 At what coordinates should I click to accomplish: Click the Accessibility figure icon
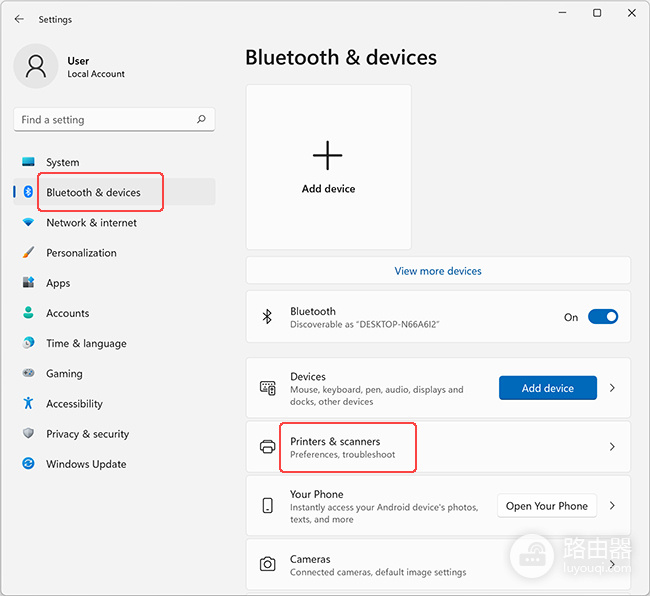(x=28, y=403)
